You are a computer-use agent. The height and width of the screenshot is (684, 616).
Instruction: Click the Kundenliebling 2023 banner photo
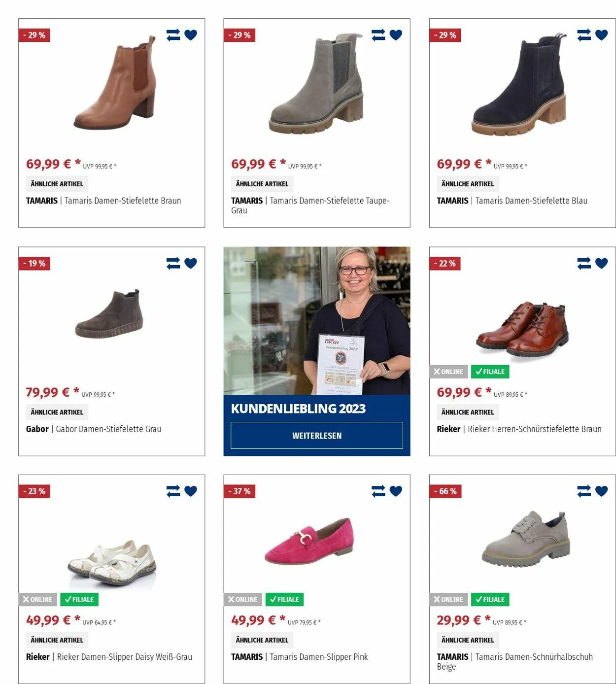tap(317, 321)
